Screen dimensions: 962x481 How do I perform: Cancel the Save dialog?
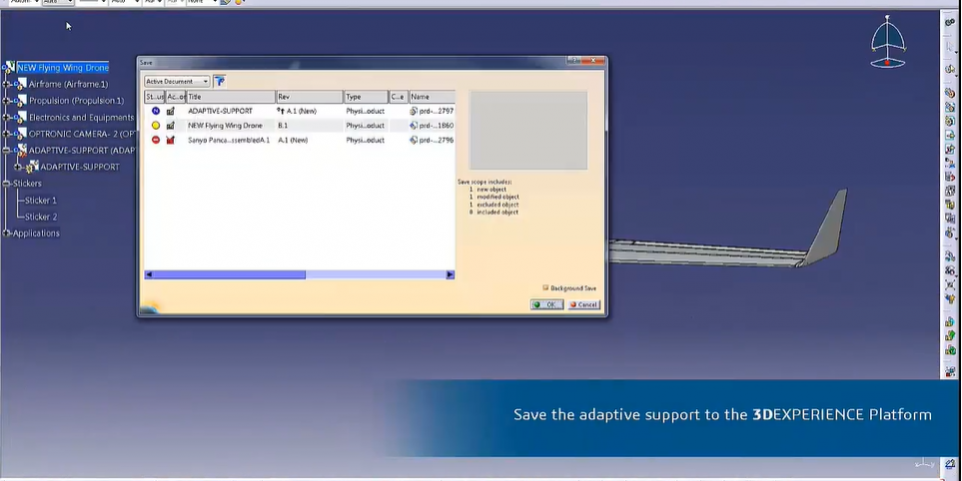(x=584, y=305)
